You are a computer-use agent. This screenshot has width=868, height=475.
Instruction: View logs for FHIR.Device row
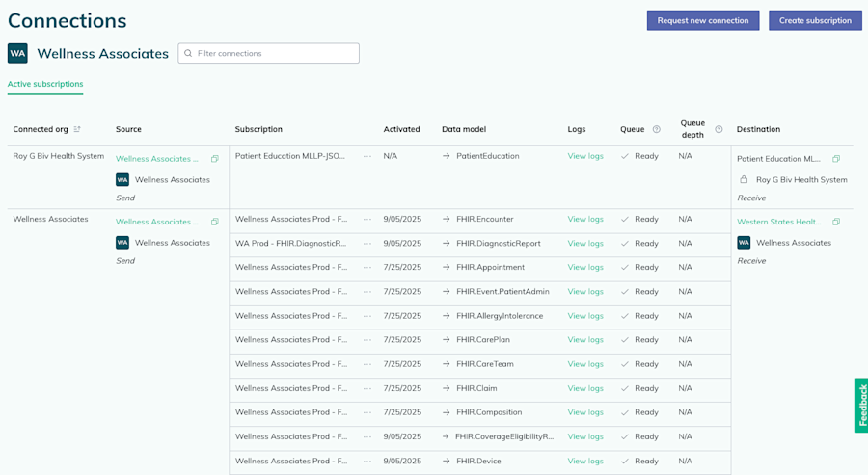coord(585,462)
